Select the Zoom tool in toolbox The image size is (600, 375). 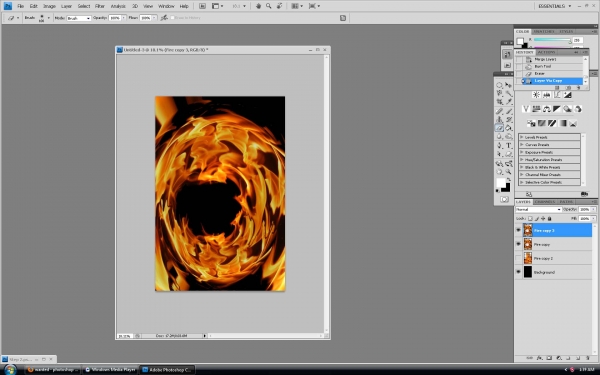[509, 172]
